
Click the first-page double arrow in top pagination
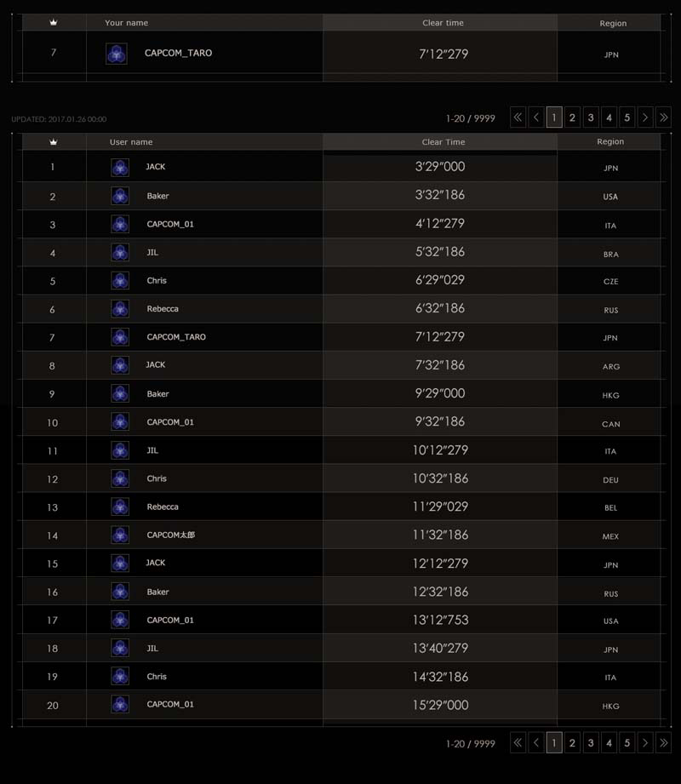click(x=518, y=117)
